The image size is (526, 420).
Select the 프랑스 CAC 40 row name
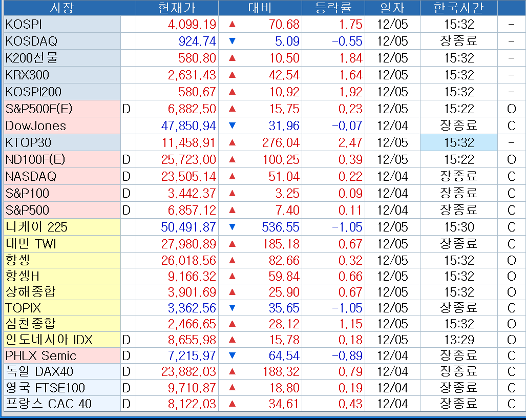click(x=49, y=404)
